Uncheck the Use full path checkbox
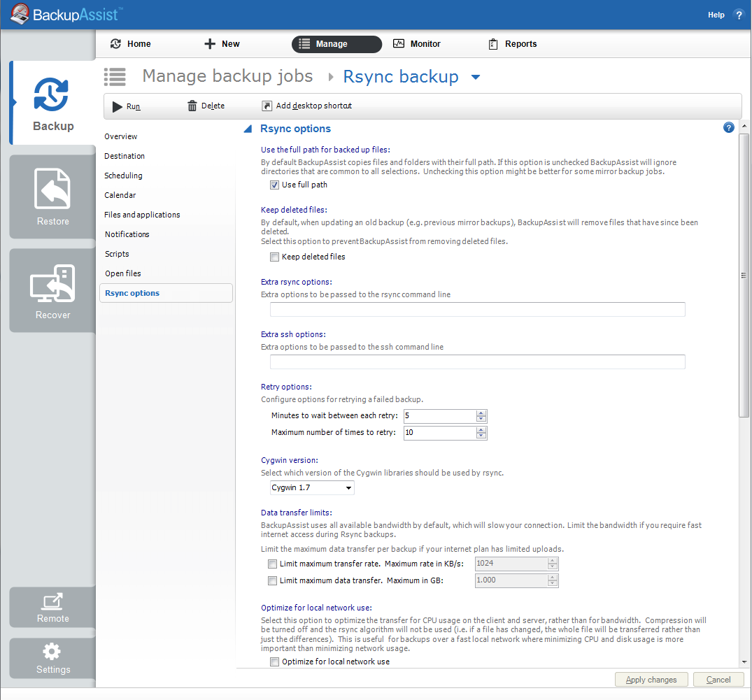Viewport: 752px width, 700px height. [274, 185]
